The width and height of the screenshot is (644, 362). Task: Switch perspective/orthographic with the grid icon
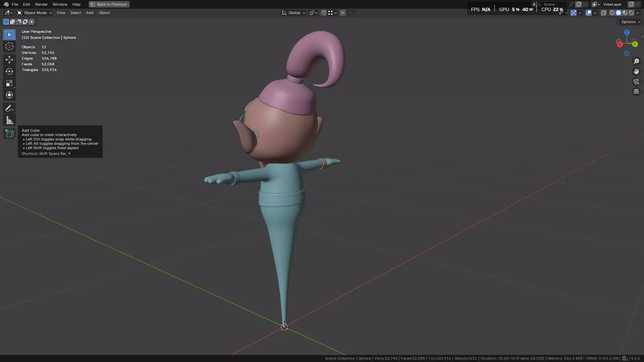pos(636,92)
